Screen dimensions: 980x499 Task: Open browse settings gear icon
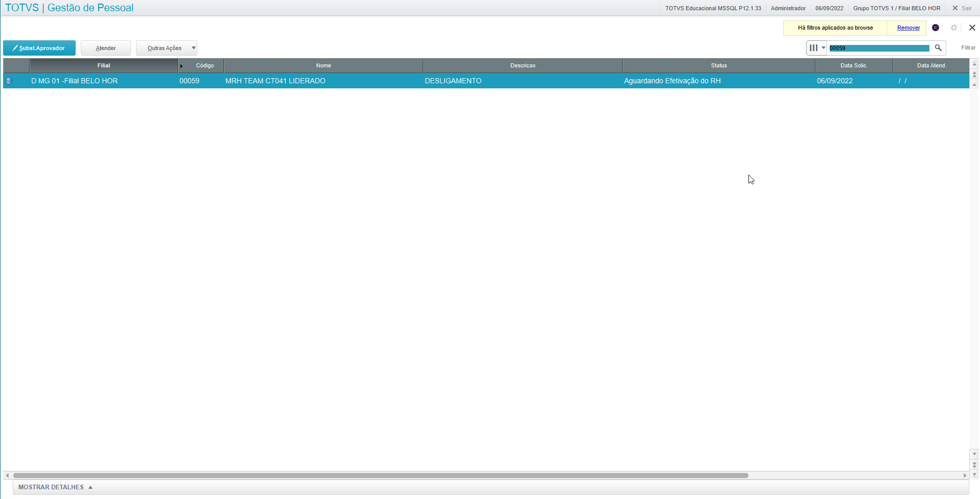click(954, 28)
